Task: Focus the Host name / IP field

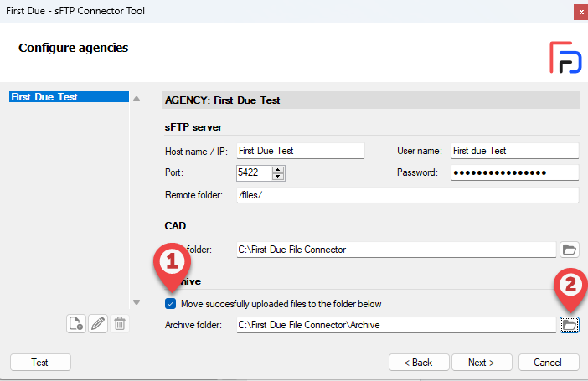Action: coord(301,151)
